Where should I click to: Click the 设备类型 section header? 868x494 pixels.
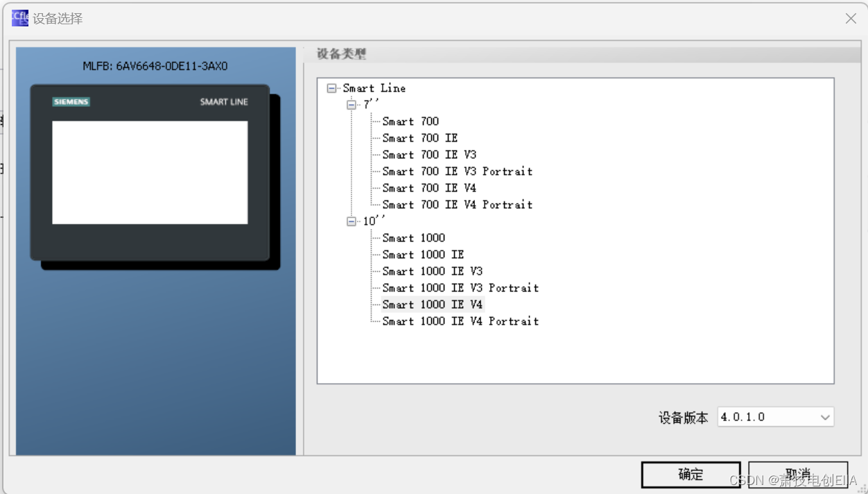point(342,54)
